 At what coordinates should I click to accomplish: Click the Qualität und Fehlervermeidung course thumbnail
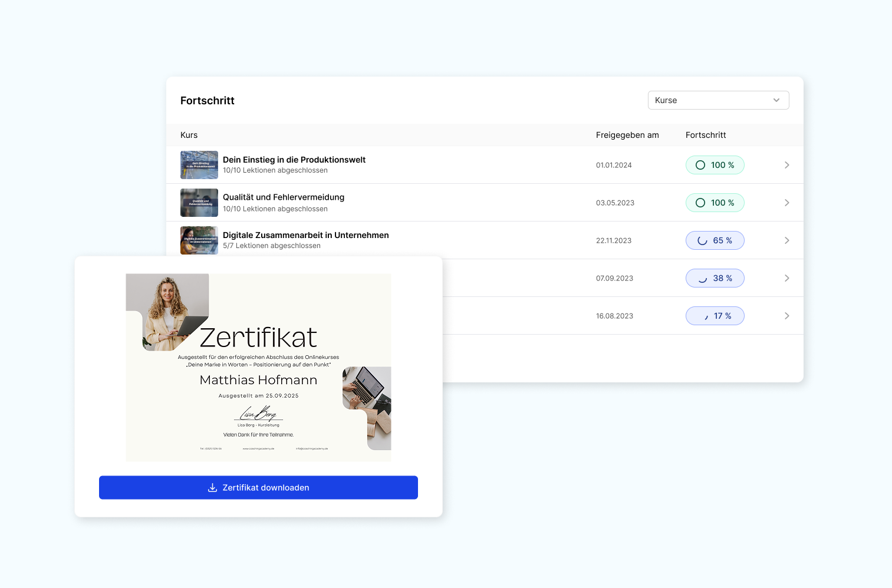[199, 203]
